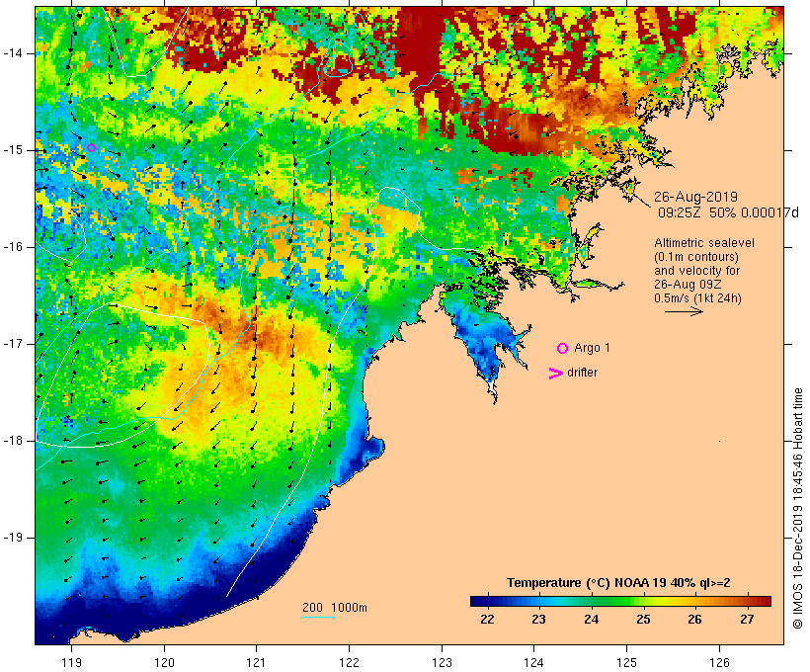Click the '200 1000m' depth contour label

pos(335,608)
